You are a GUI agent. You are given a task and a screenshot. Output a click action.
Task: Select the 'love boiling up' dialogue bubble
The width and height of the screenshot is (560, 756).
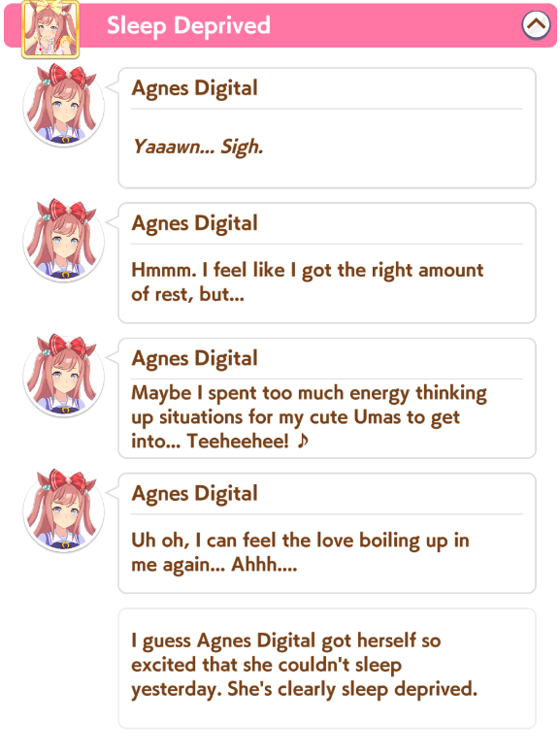(x=327, y=533)
